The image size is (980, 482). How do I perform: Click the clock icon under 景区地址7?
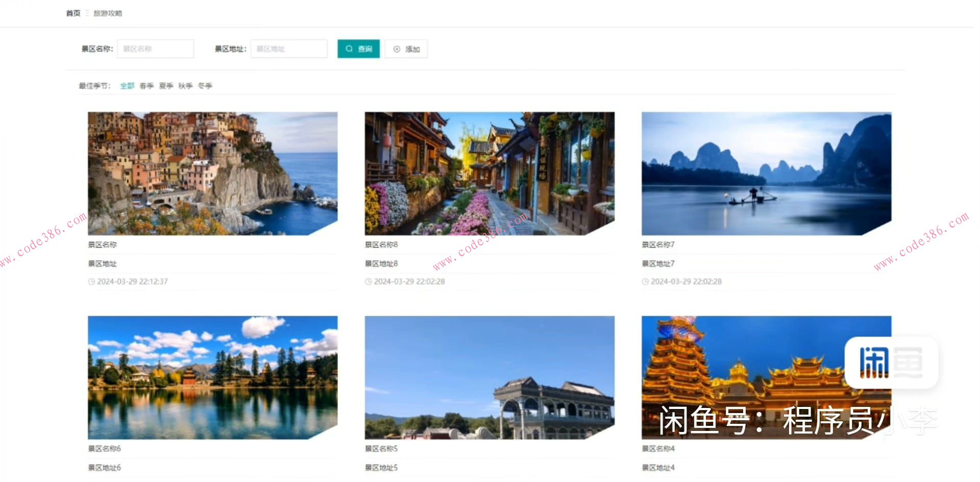pos(645,281)
